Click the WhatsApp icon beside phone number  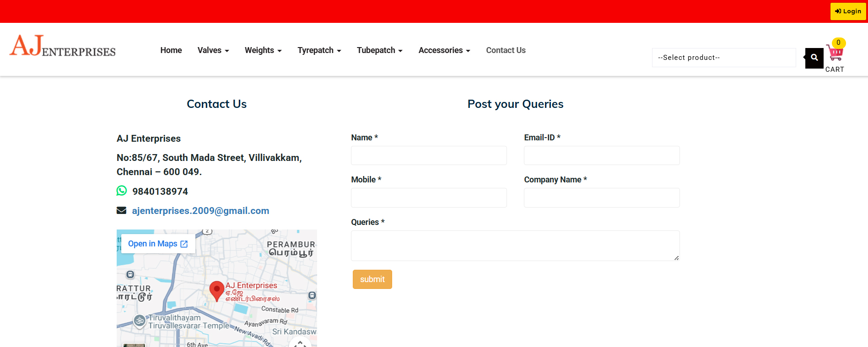[122, 191]
